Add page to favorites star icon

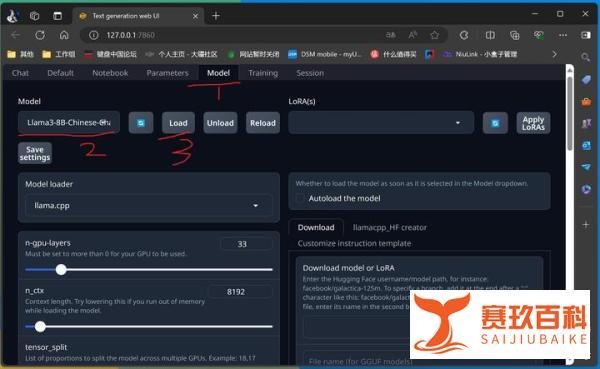pyautogui.click(x=434, y=35)
